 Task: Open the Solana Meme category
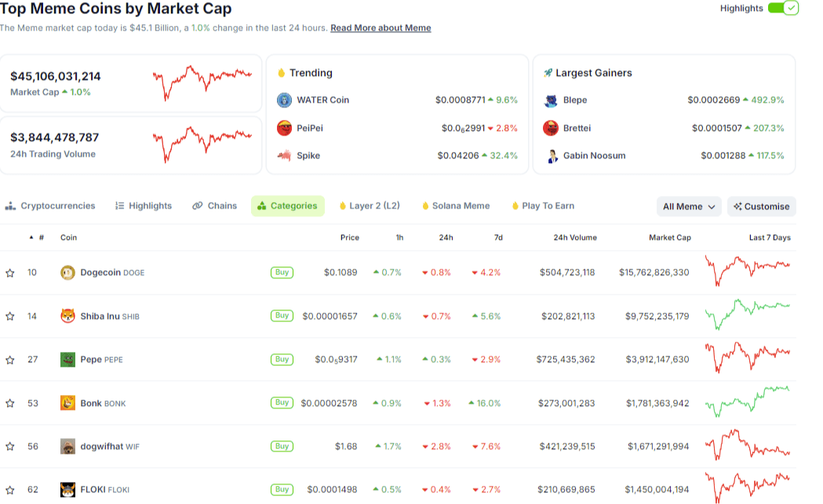[456, 206]
